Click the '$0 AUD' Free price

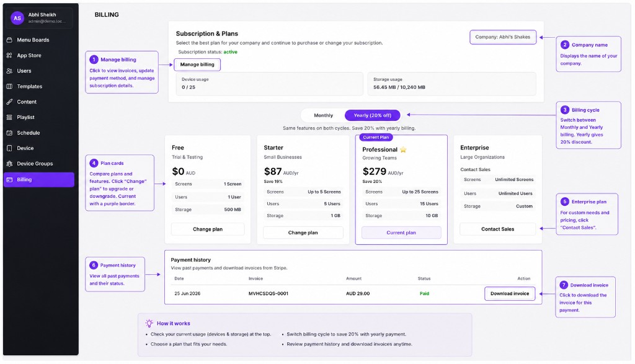pyautogui.click(x=184, y=172)
